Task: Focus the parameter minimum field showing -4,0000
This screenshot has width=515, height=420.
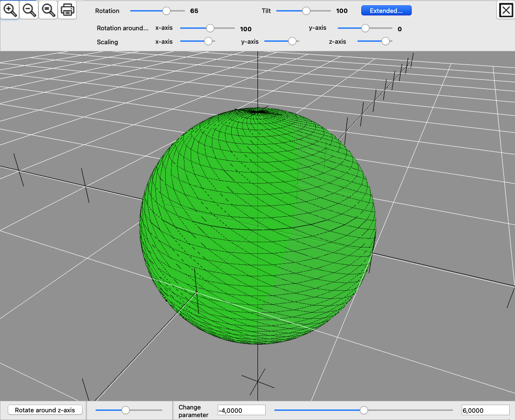Action: click(x=241, y=410)
